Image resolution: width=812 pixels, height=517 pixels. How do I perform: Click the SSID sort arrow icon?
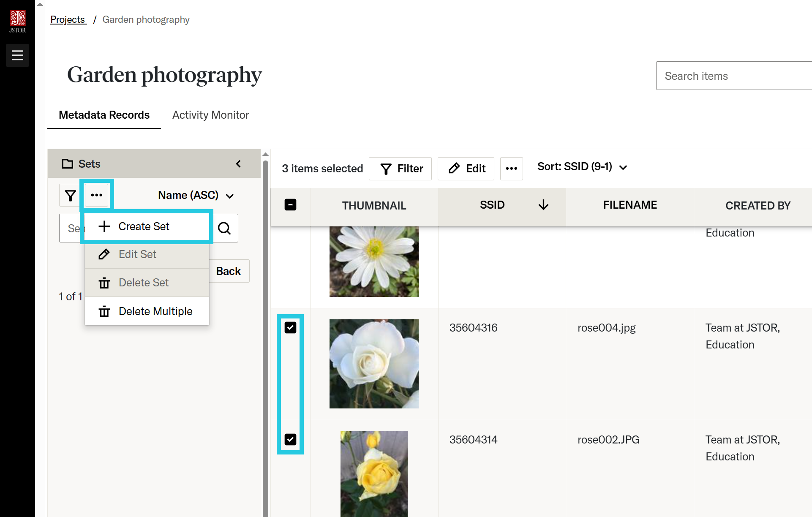544,205
